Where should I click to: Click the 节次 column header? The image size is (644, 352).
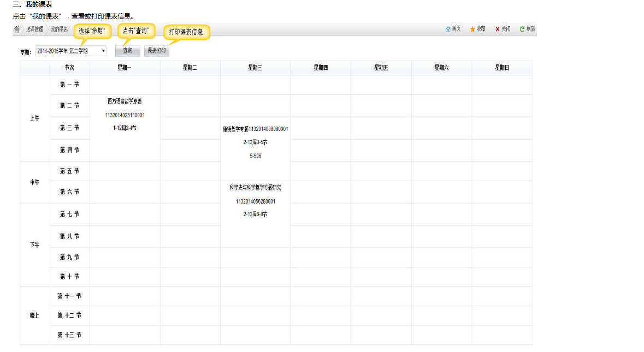(69, 68)
